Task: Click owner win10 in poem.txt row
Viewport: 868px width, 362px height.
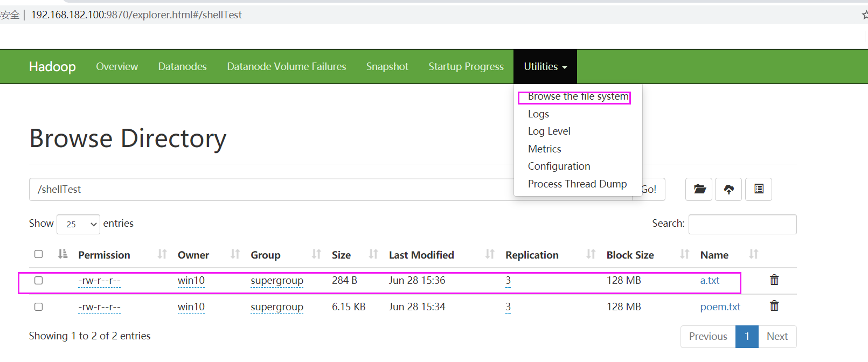Action: 191,307
